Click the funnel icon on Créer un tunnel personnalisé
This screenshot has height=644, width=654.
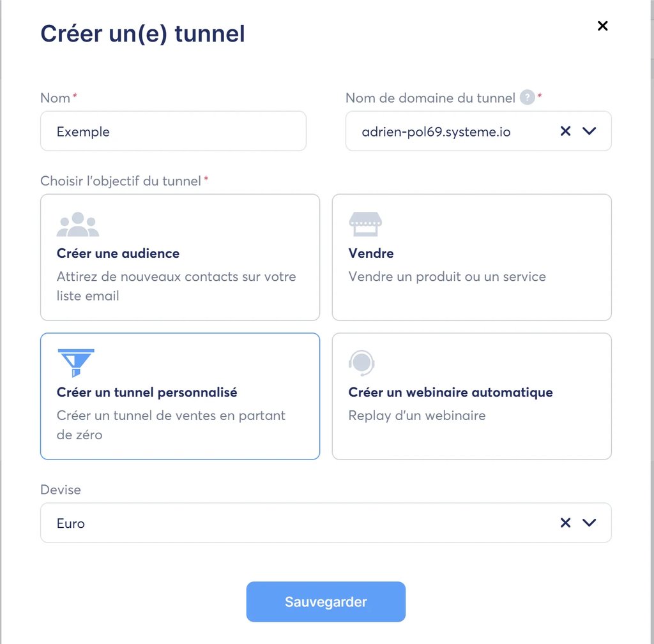coord(77,362)
